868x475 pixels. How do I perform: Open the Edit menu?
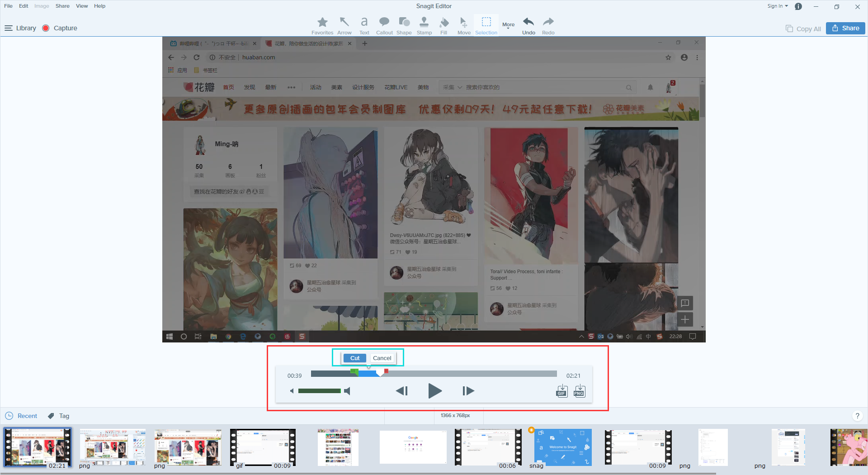point(24,6)
